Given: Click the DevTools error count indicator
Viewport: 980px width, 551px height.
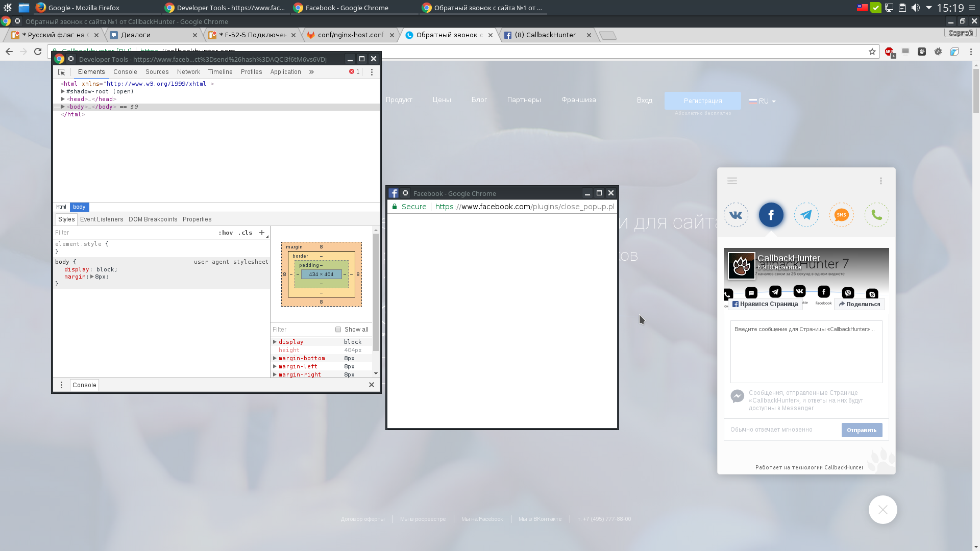Looking at the screenshot, I should 354,72.
